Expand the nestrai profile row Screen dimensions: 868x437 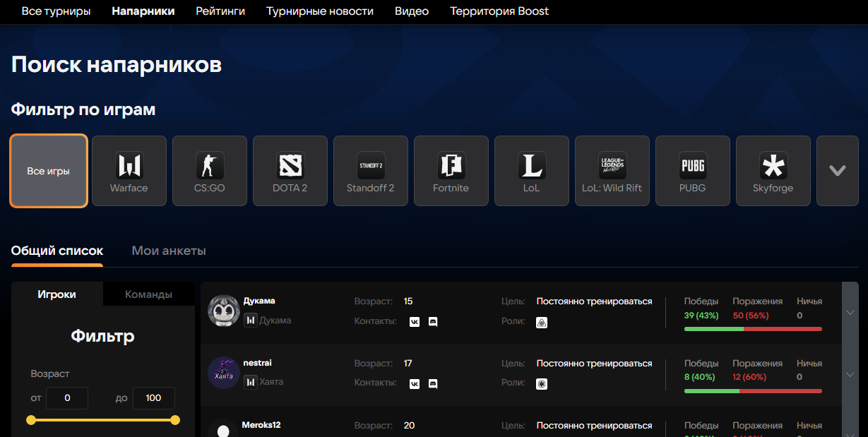(x=850, y=375)
